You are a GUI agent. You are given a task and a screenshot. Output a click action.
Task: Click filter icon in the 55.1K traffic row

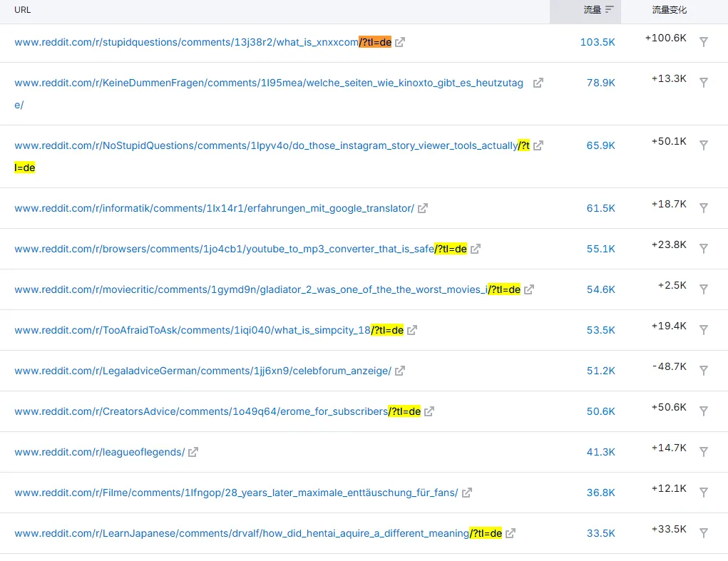(x=704, y=249)
